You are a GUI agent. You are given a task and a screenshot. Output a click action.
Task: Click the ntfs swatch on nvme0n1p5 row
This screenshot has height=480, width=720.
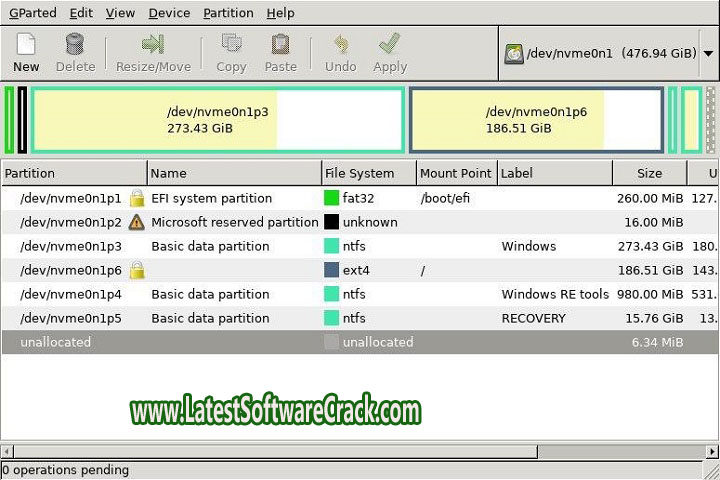coord(331,318)
